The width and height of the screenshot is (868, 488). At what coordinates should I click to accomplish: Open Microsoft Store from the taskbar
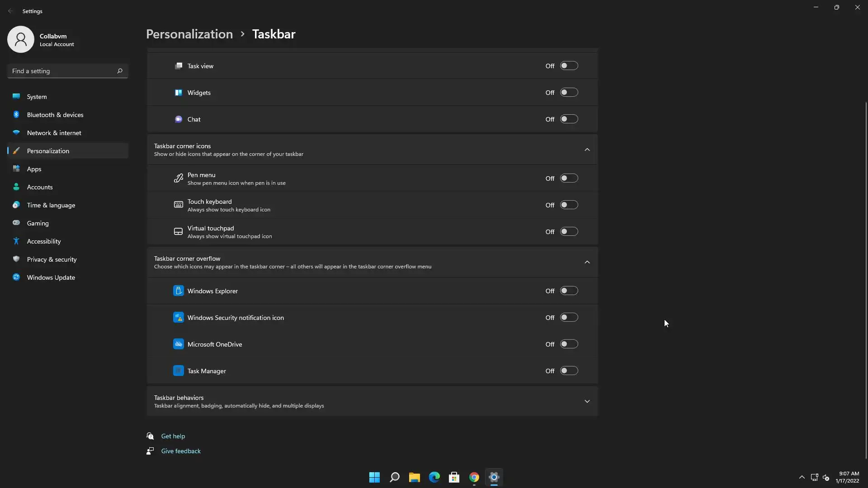coord(454,477)
